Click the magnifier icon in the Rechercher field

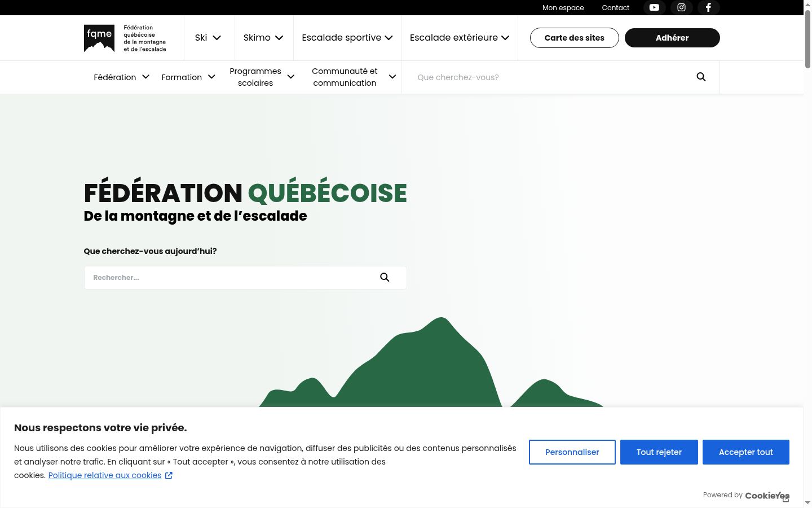385,277
